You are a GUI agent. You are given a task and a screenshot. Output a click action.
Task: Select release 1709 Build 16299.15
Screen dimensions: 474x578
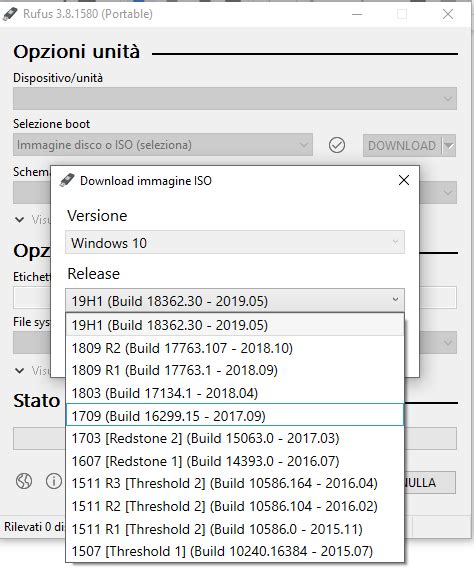235,416
